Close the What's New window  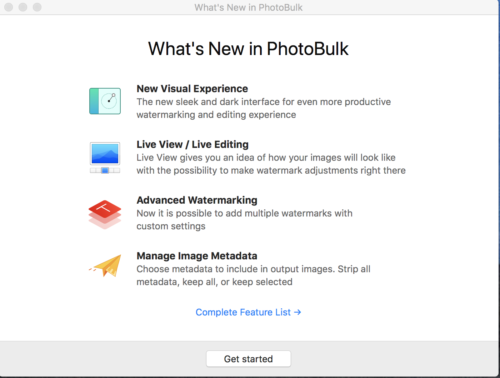(9, 7)
